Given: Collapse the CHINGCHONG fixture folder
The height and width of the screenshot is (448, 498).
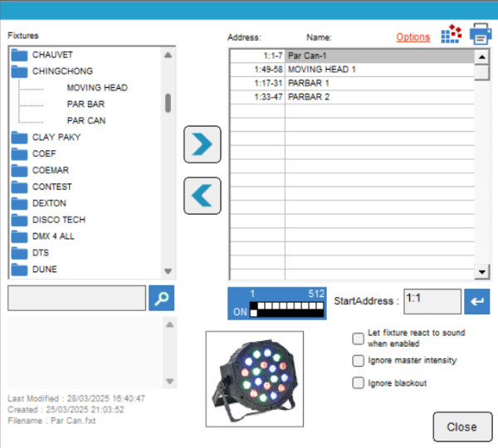Looking at the screenshot, I should click(x=19, y=71).
